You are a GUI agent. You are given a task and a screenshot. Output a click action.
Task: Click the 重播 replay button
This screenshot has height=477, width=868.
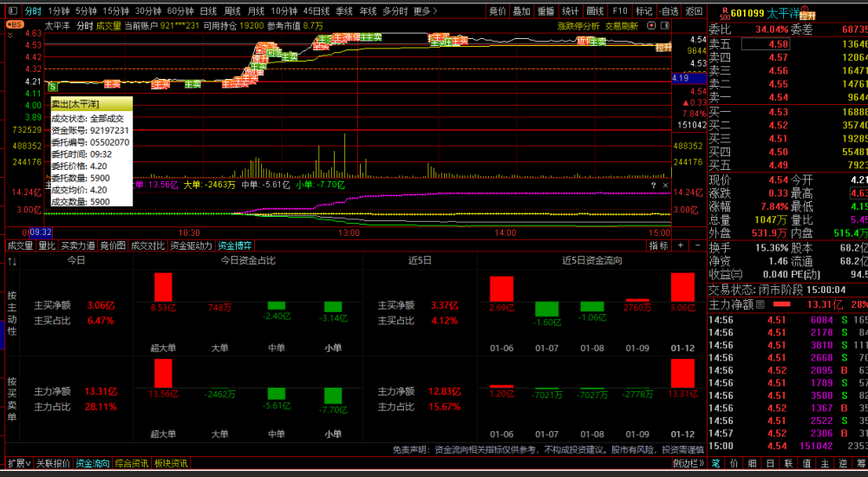click(x=545, y=11)
